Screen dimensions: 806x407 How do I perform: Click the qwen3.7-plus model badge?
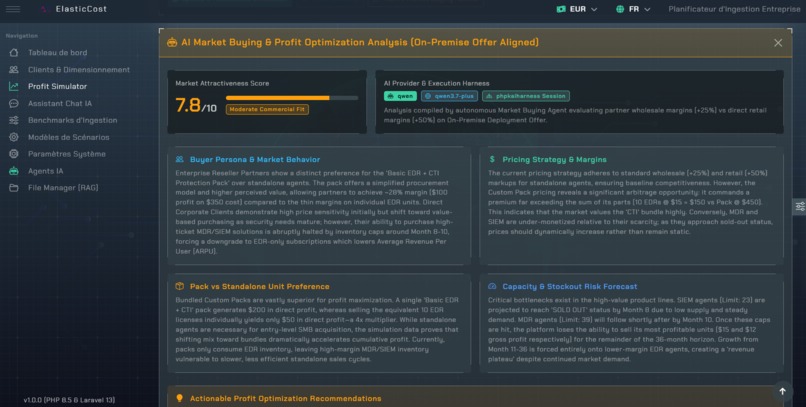click(x=449, y=96)
